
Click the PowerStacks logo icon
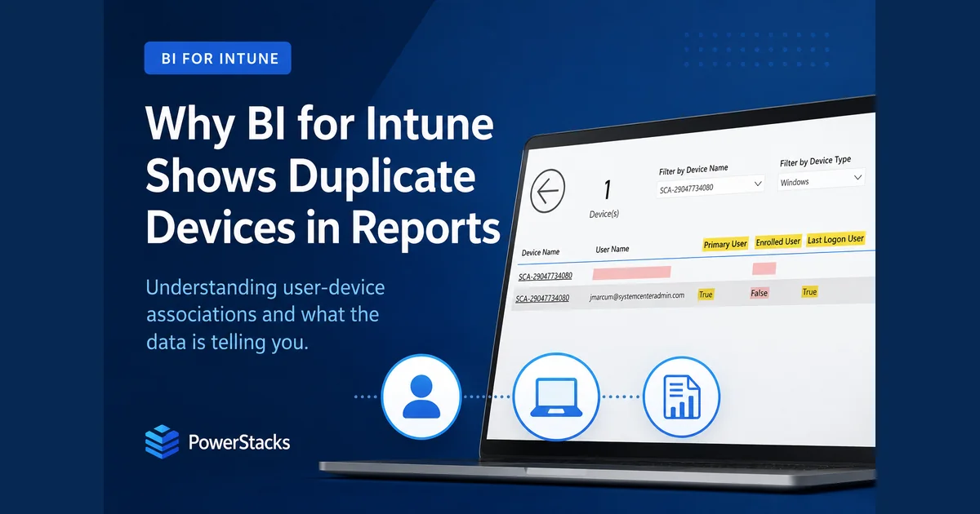[x=162, y=442]
